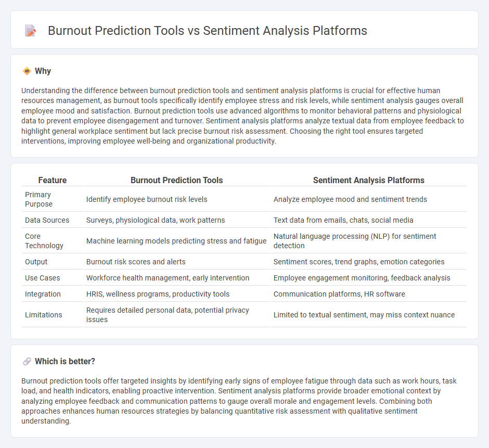Click the Feature column header
The height and width of the screenshot is (448, 489).
point(53,181)
